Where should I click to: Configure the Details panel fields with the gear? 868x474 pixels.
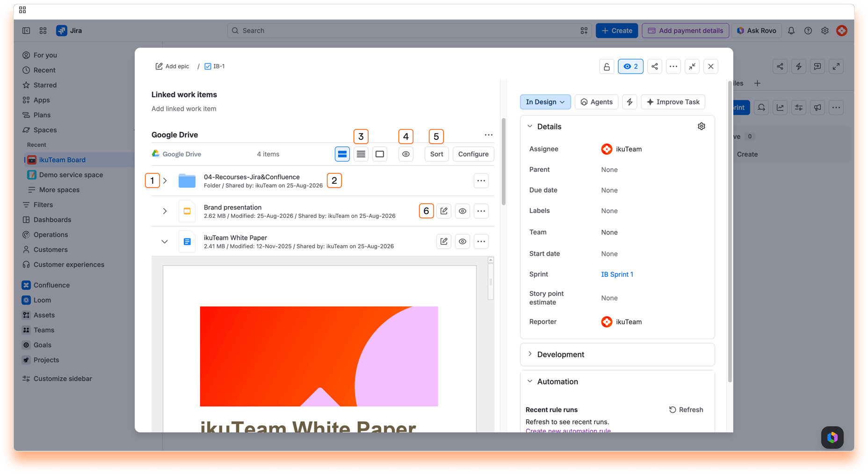701,126
